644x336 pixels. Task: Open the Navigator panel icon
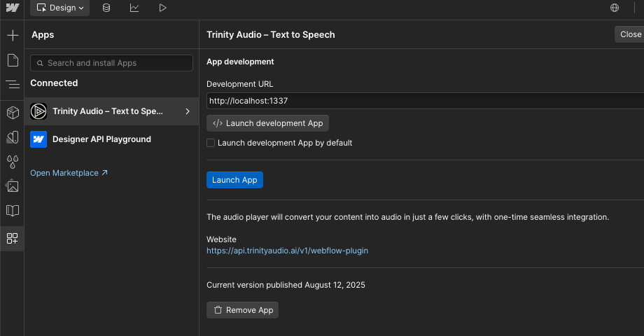12,85
